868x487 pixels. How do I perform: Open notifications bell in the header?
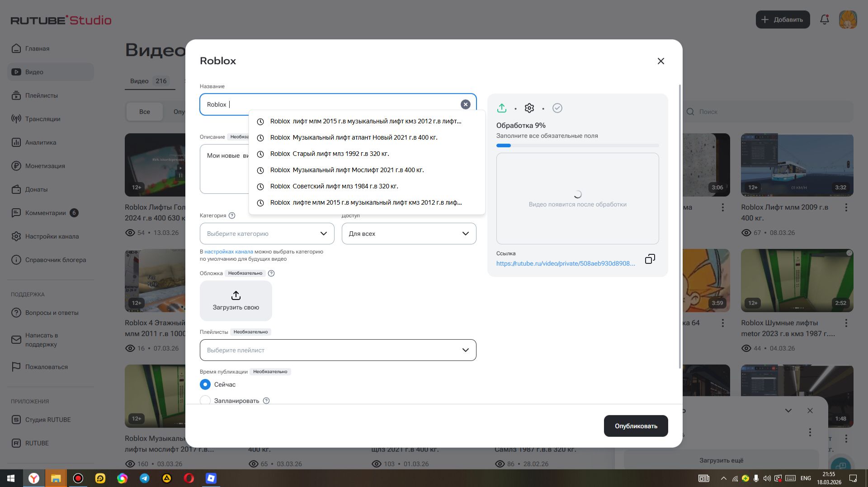[825, 19]
